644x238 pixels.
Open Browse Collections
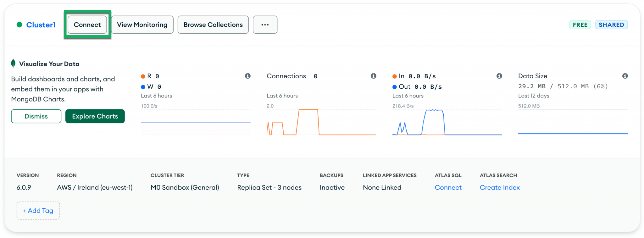(213, 25)
